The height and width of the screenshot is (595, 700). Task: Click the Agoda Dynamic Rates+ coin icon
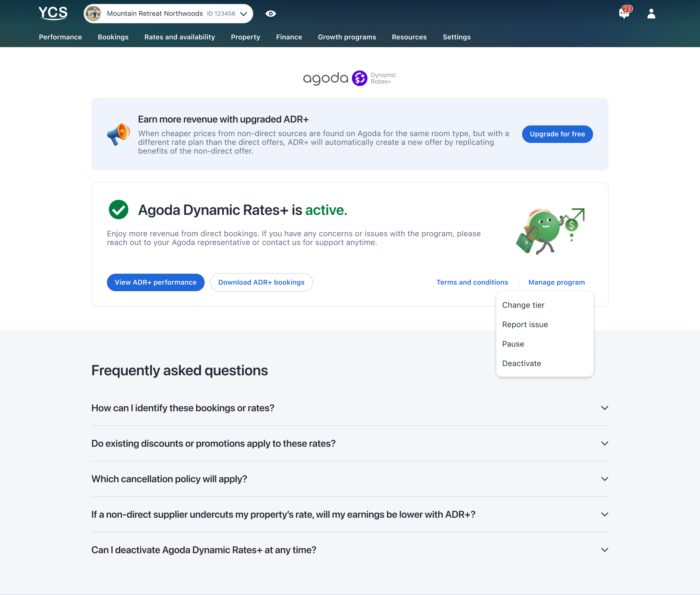click(359, 78)
